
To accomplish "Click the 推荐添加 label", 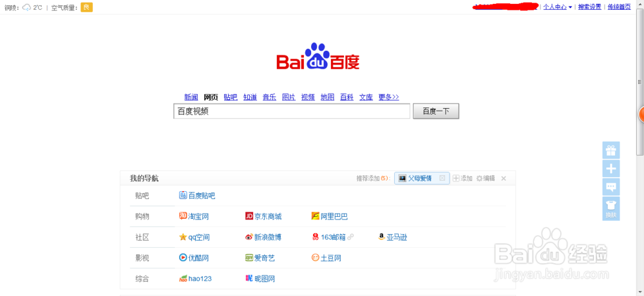I will (368, 178).
